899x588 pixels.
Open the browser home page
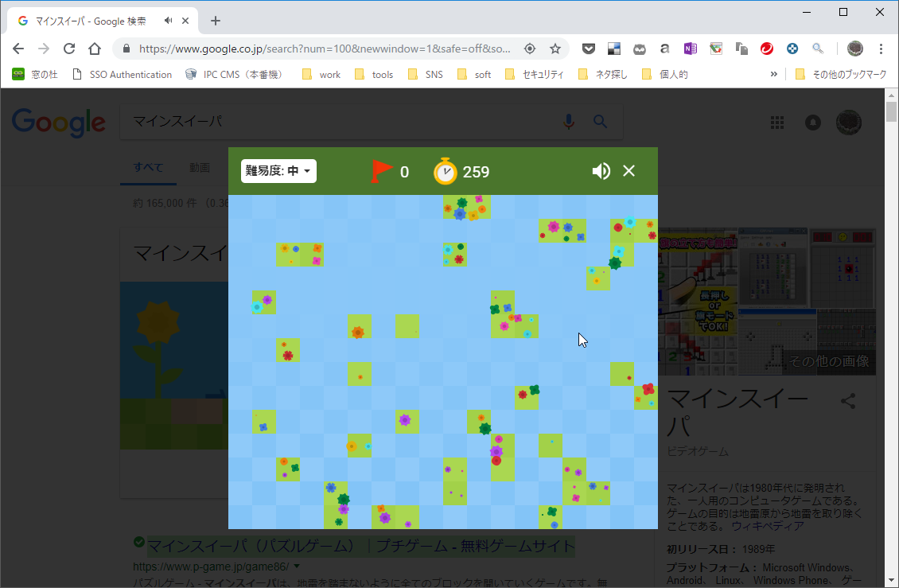(95, 49)
